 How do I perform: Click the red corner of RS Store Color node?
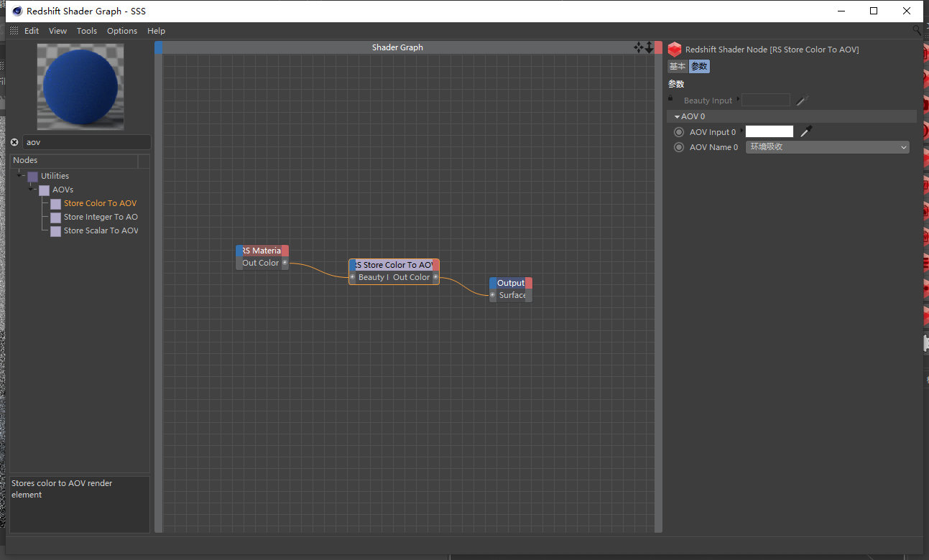pos(436,265)
